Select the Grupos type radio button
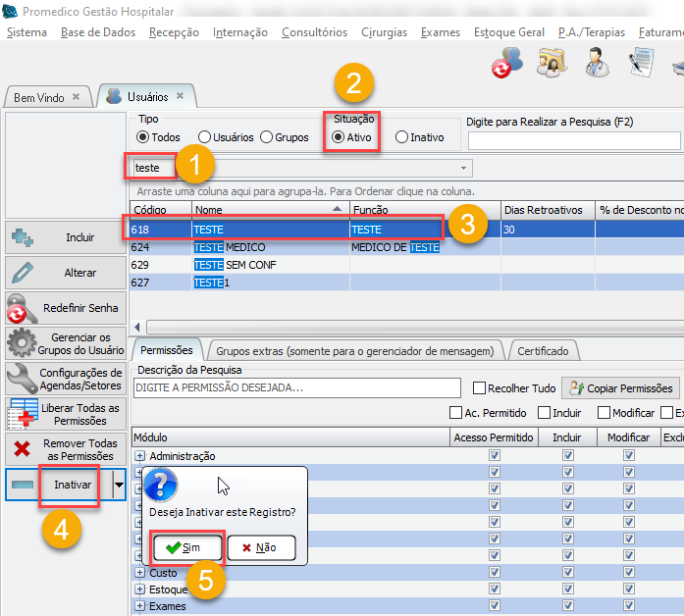The image size is (684, 616). [x=266, y=137]
